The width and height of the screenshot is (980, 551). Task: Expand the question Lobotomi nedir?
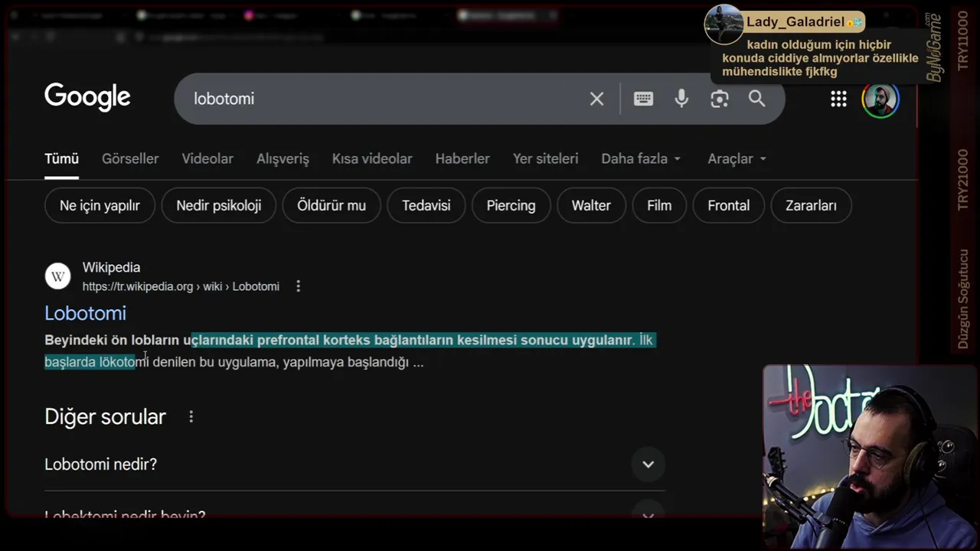click(x=354, y=465)
